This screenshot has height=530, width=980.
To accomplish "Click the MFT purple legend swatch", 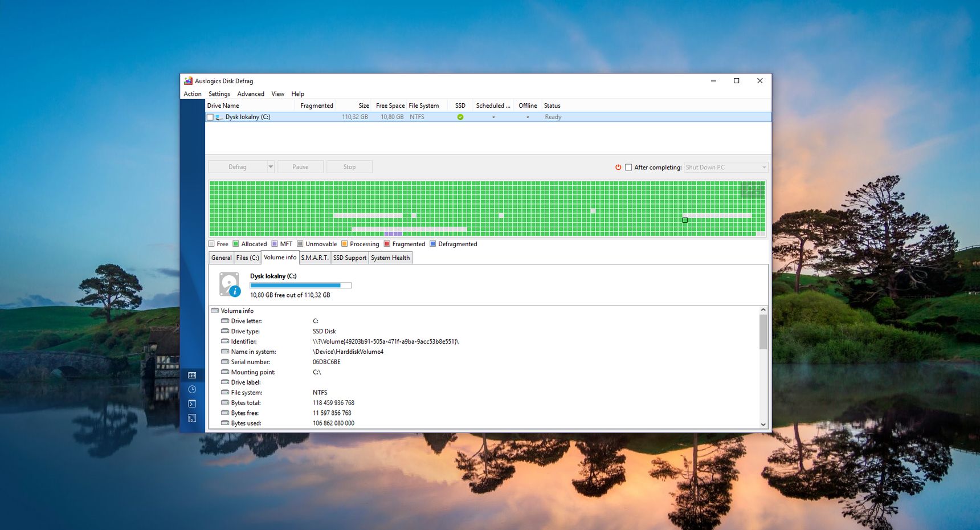I will coord(275,244).
